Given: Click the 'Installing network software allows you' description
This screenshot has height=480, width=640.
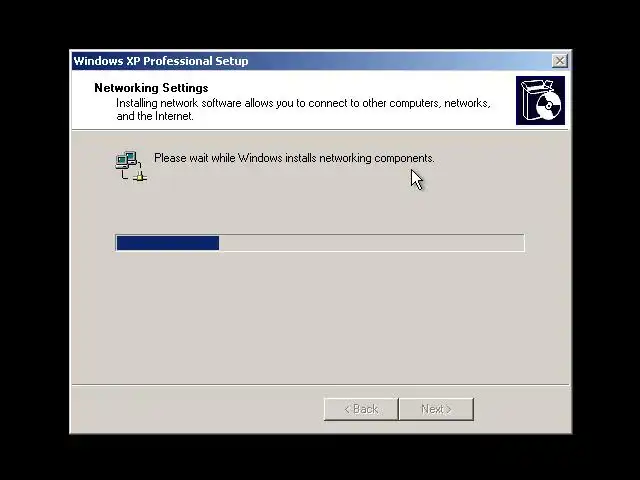Looking at the screenshot, I should 303,109.
